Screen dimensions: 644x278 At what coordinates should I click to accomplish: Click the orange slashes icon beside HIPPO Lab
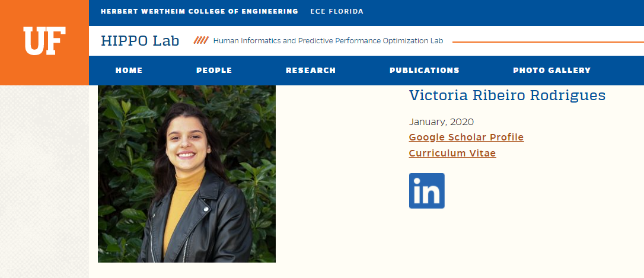201,41
